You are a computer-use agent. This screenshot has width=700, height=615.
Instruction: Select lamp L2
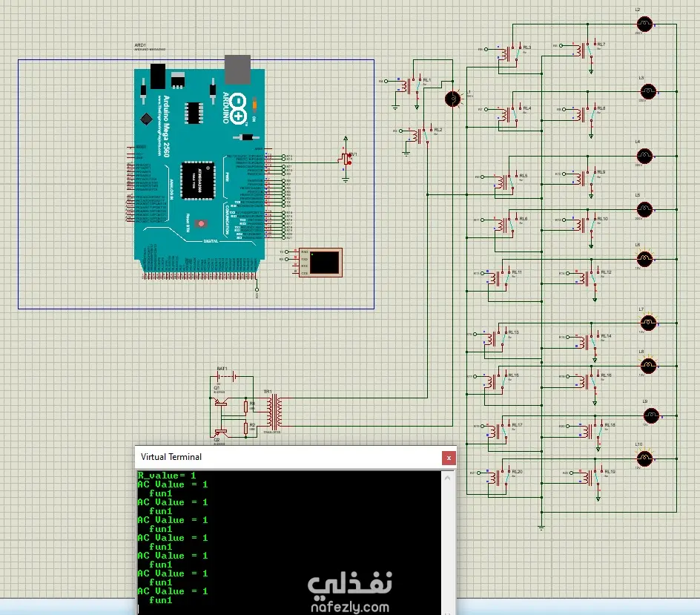point(644,24)
